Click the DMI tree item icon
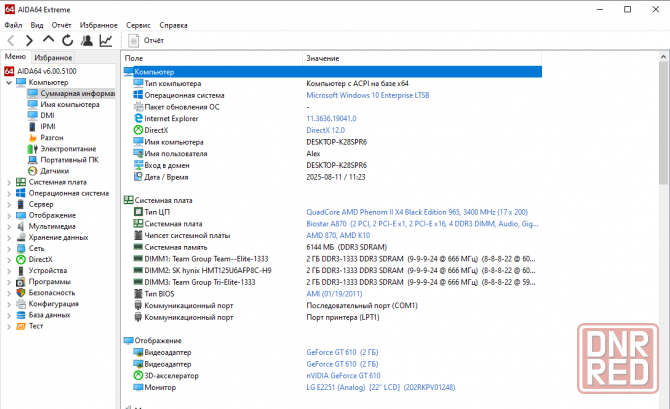This screenshot has width=670, height=409. (x=32, y=115)
